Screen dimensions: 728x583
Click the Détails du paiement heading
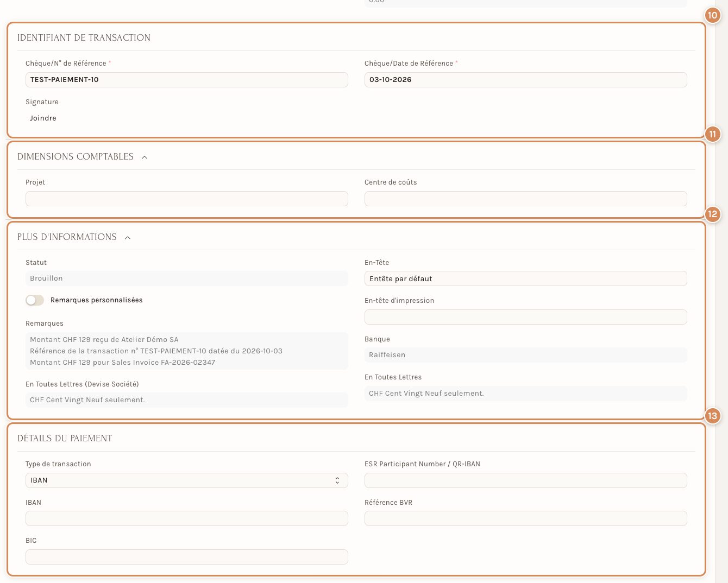click(x=65, y=439)
